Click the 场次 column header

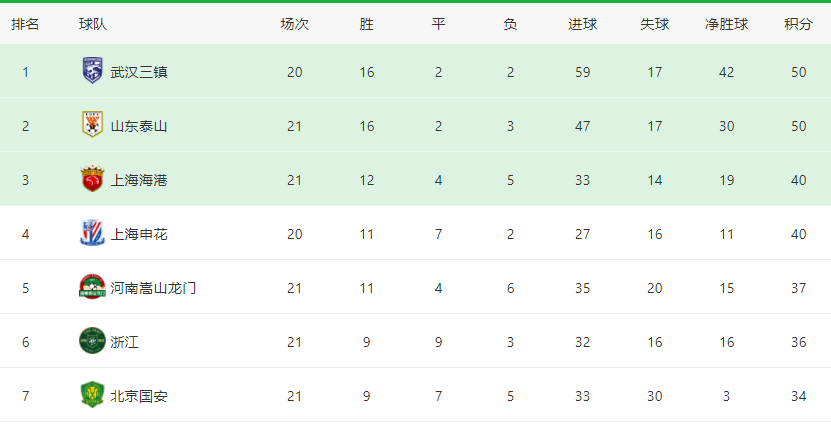pyautogui.click(x=295, y=24)
